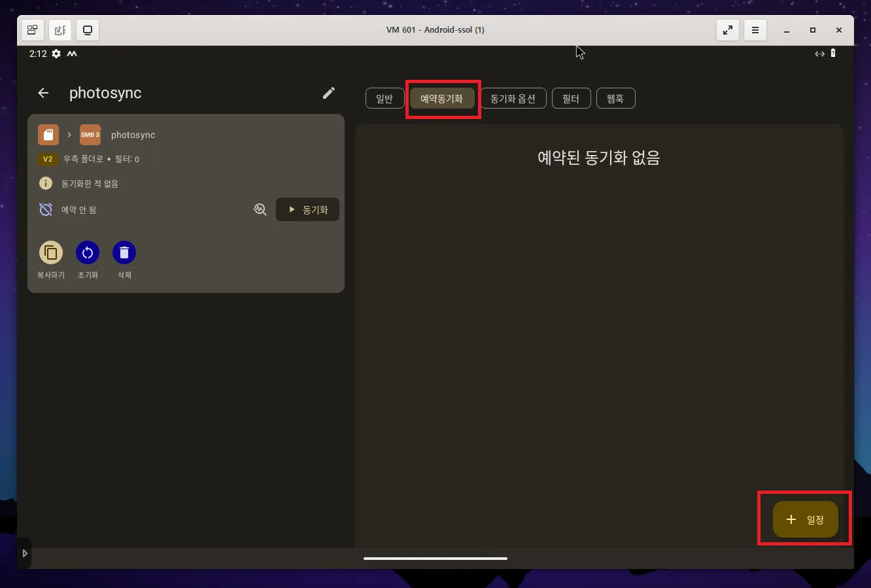Tap the pencil icon to edit photosync
The height and width of the screenshot is (588, 871).
[328, 93]
